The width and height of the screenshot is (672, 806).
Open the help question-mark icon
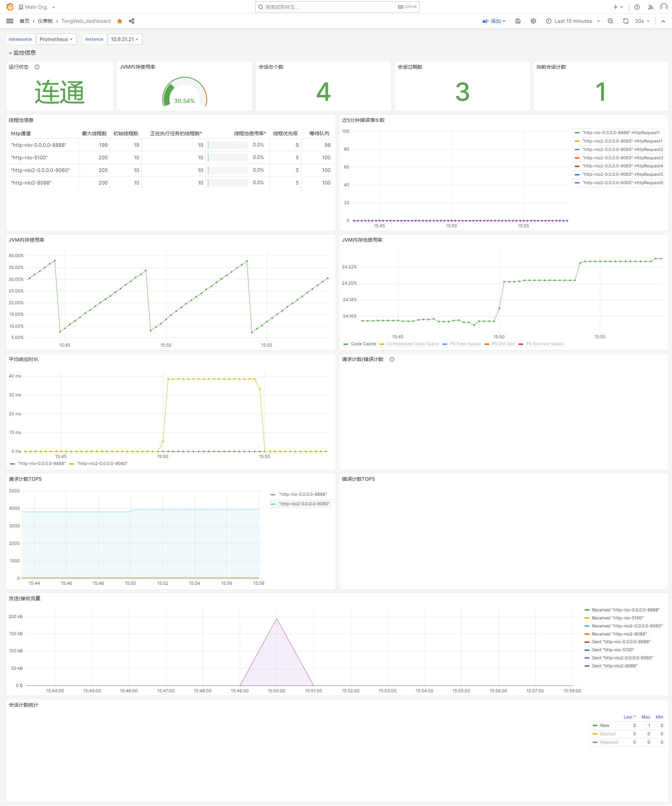point(637,7)
